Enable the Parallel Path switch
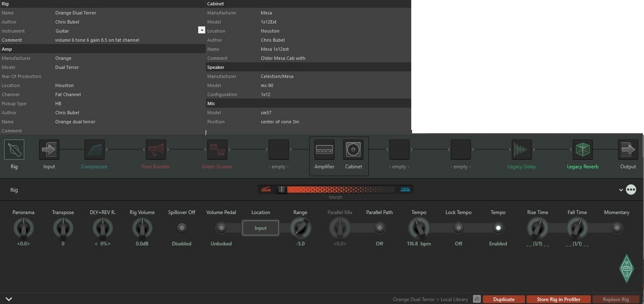644x304 pixels. (379, 228)
